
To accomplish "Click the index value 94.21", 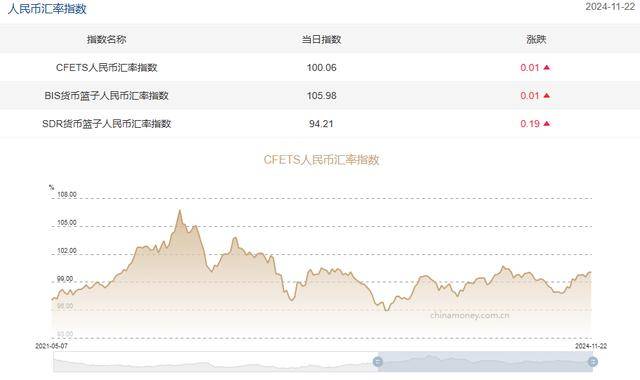I will coord(321,124).
